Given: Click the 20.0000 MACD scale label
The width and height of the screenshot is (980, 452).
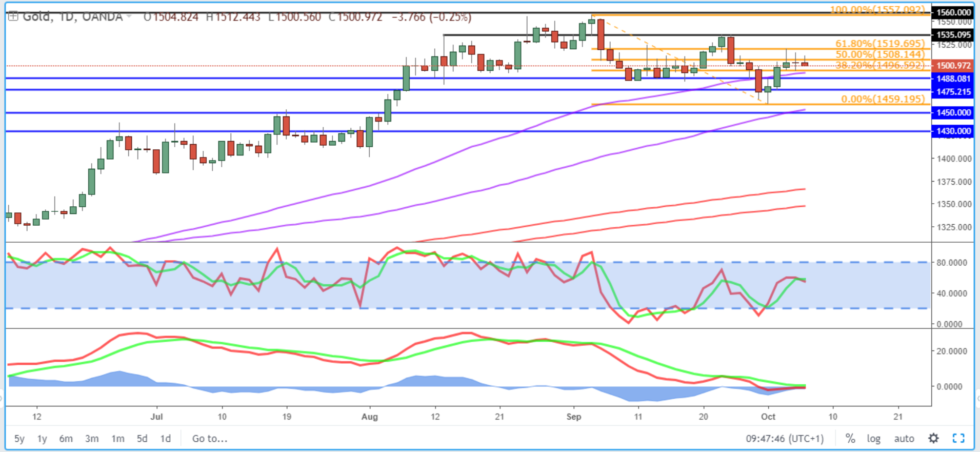Looking at the screenshot, I should pyautogui.click(x=952, y=351).
